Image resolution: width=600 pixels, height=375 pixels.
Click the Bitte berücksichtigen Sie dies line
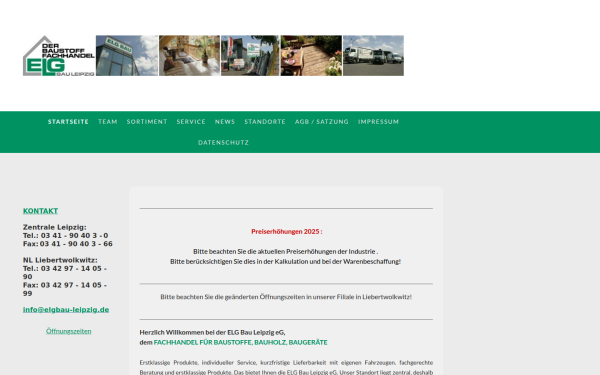[x=285, y=261]
